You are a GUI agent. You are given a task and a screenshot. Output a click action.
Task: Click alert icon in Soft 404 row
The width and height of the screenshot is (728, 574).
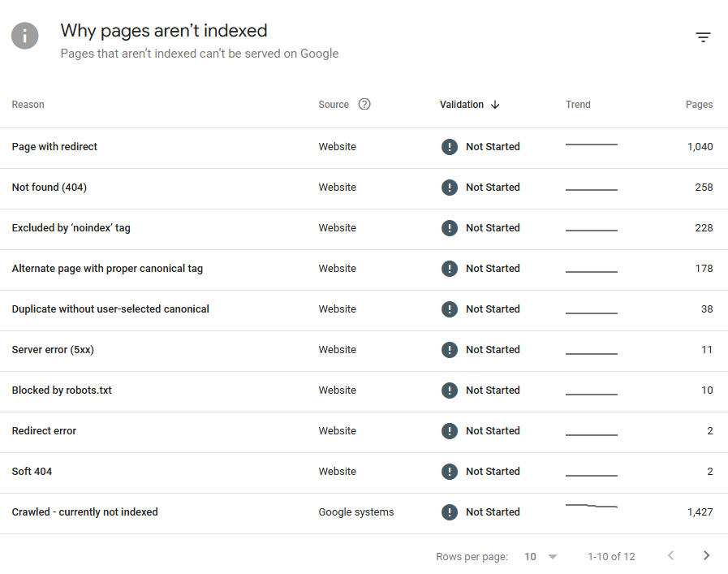[450, 472]
